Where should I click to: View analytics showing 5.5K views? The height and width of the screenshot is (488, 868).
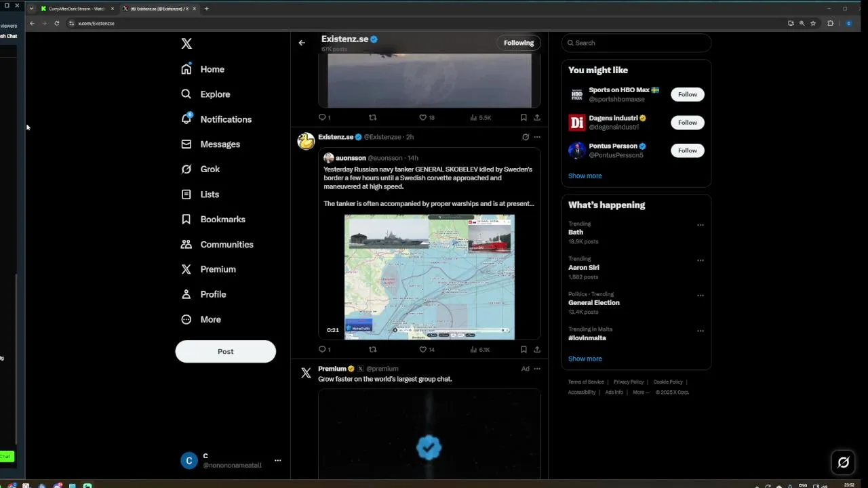coord(480,118)
